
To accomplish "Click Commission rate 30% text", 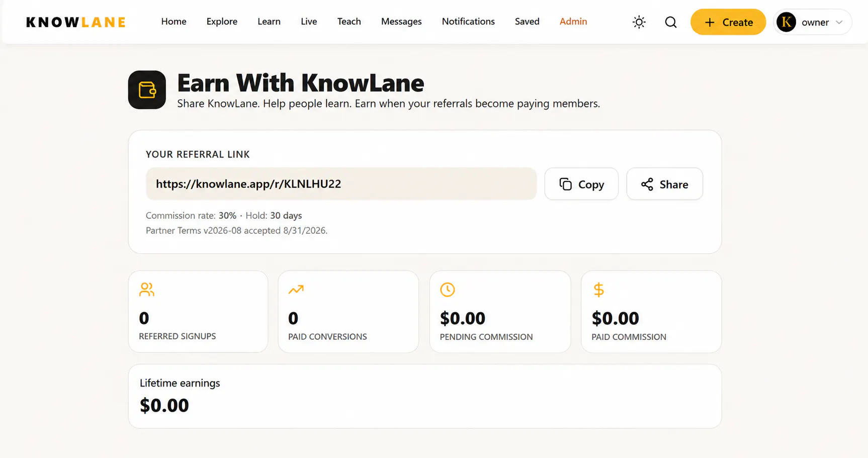I will (x=191, y=216).
